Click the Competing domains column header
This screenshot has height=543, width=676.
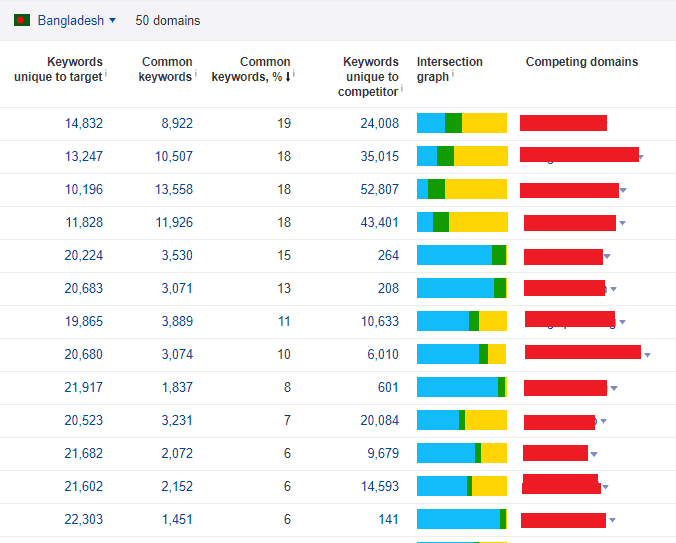pyautogui.click(x=581, y=62)
